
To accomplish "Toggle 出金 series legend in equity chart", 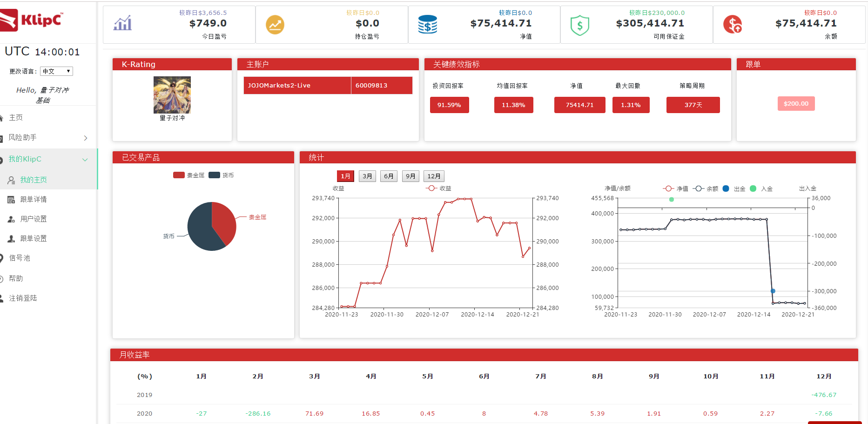I will coord(733,188).
